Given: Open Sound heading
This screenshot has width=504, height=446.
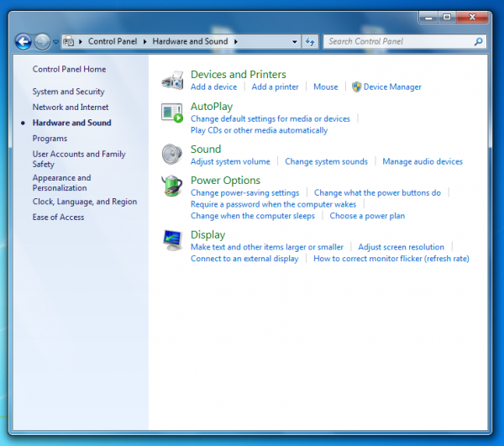Looking at the screenshot, I should (x=206, y=150).
